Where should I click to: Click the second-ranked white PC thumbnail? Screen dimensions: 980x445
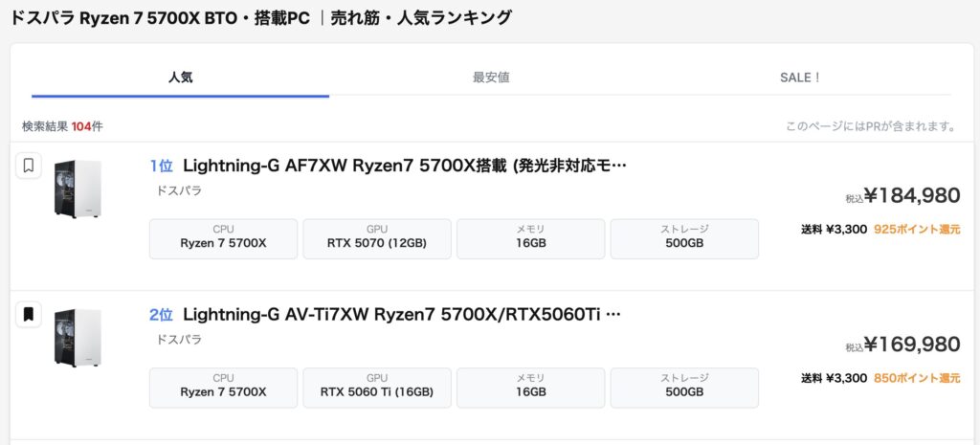pos(78,337)
